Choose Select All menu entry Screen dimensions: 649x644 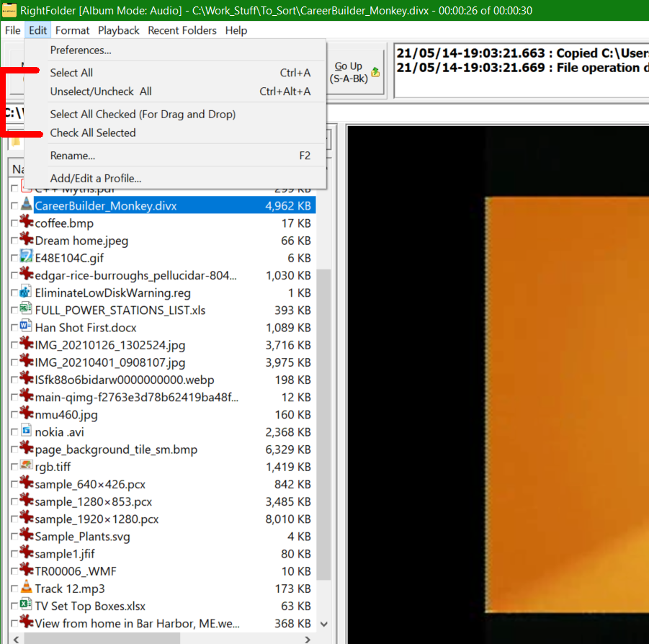(175, 73)
